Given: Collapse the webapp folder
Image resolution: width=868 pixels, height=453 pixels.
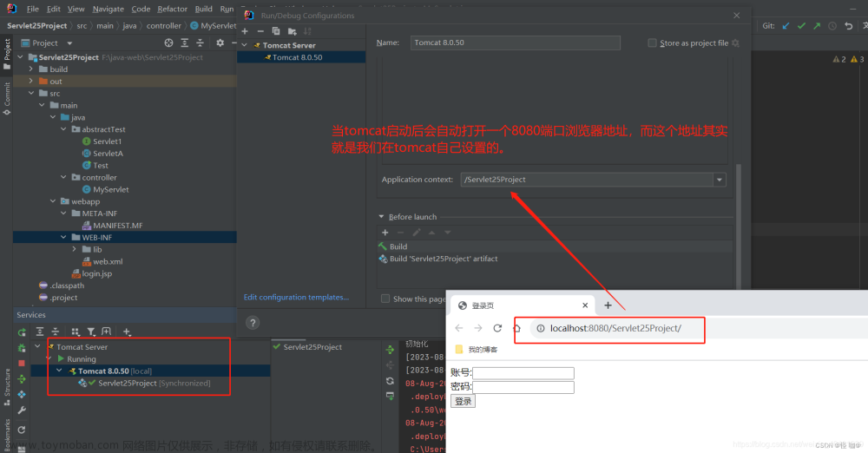Looking at the screenshot, I should pyautogui.click(x=53, y=201).
